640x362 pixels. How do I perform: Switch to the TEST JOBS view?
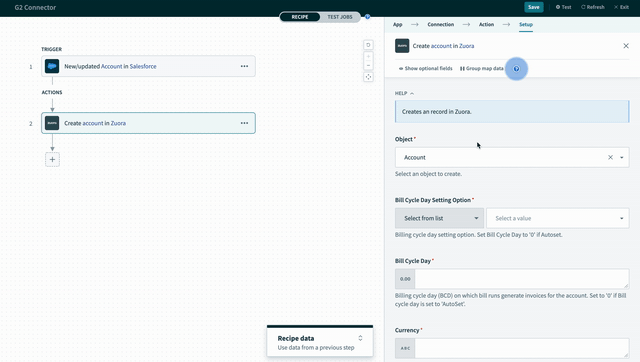(x=340, y=17)
